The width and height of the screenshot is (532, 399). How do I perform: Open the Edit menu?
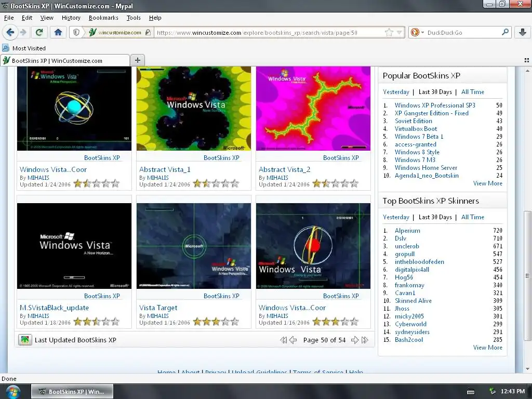(x=27, y=18)
